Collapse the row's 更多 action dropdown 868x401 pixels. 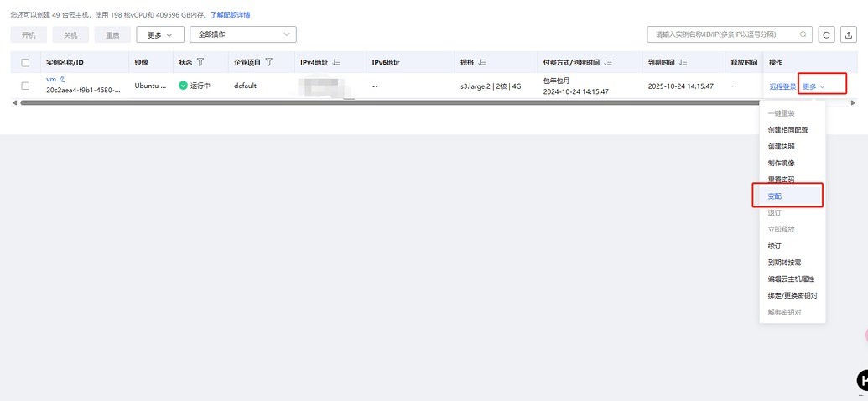[813, 86]
